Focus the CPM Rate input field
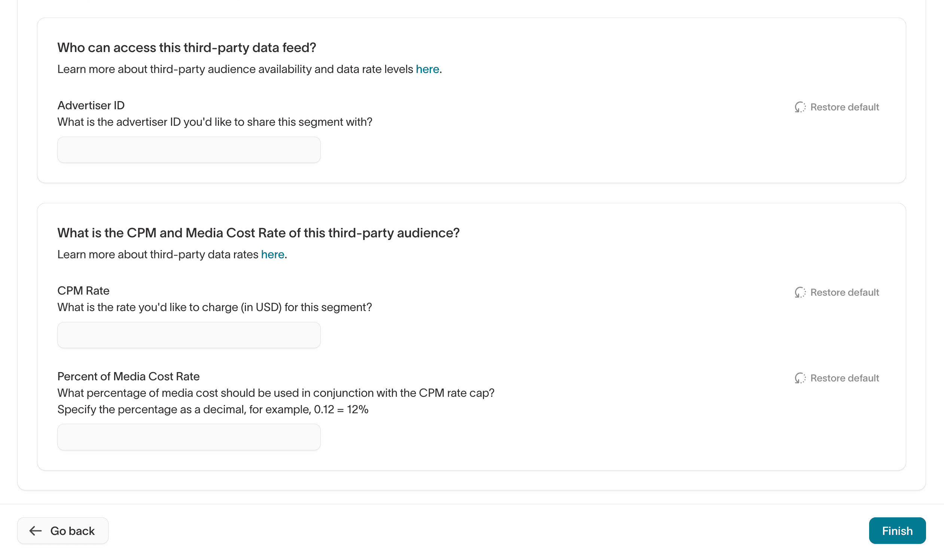The image size is (944, 560). 189,335
